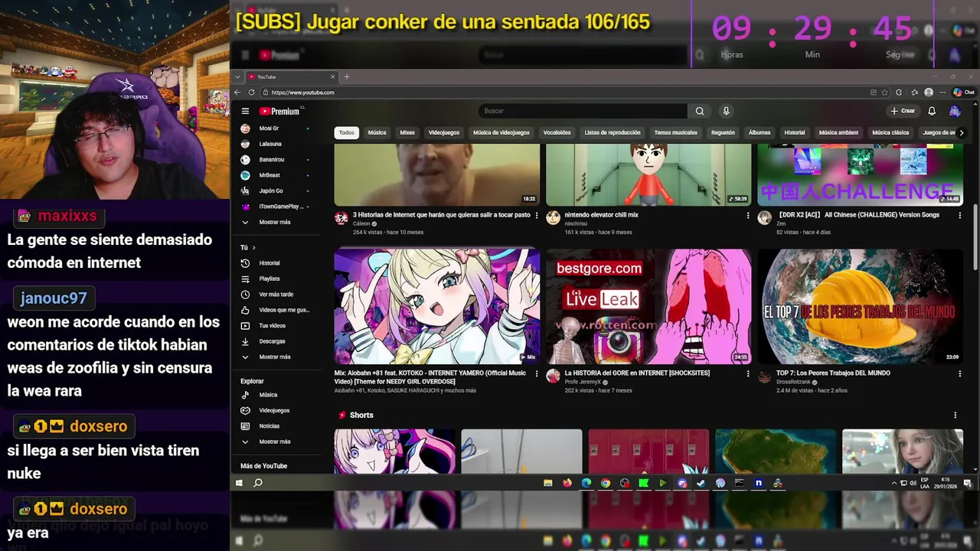Click the page vertical scrollbar
This screenshot has height=551, width=980.
point(975,237)
